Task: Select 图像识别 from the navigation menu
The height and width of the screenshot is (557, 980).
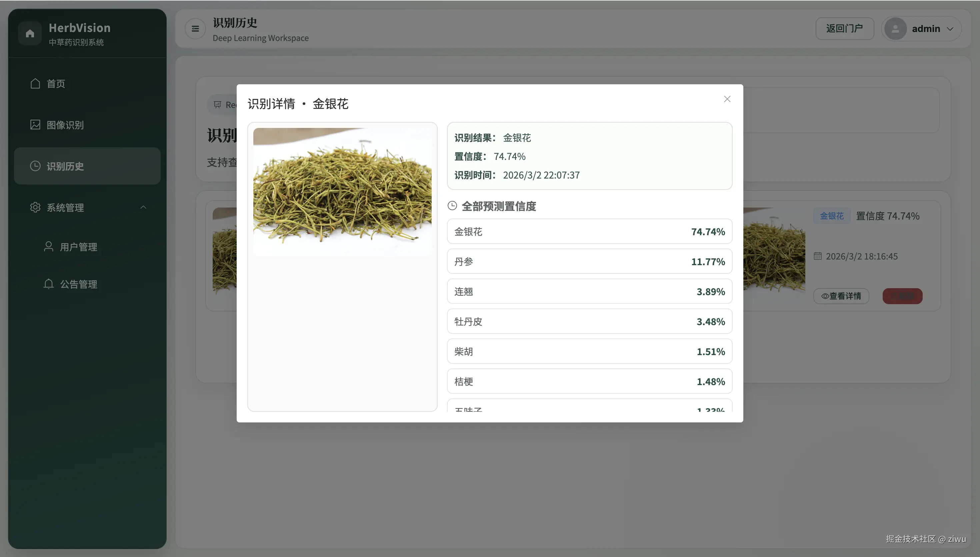Action: pos(66,125)
